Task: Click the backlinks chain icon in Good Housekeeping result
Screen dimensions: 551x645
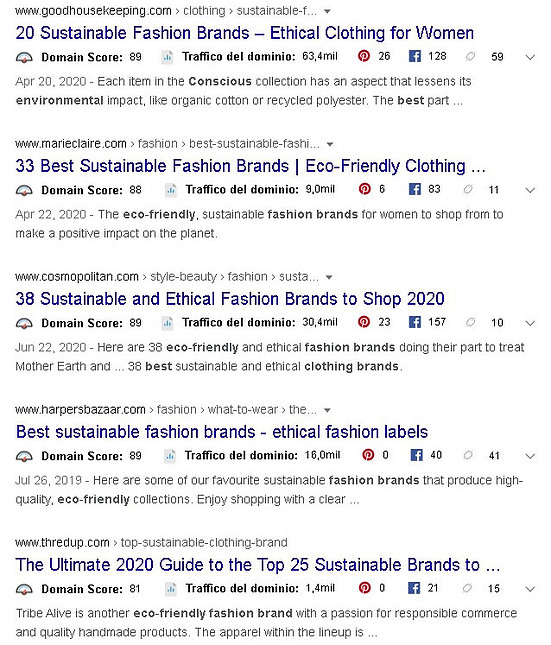Action: coord(470,56)
